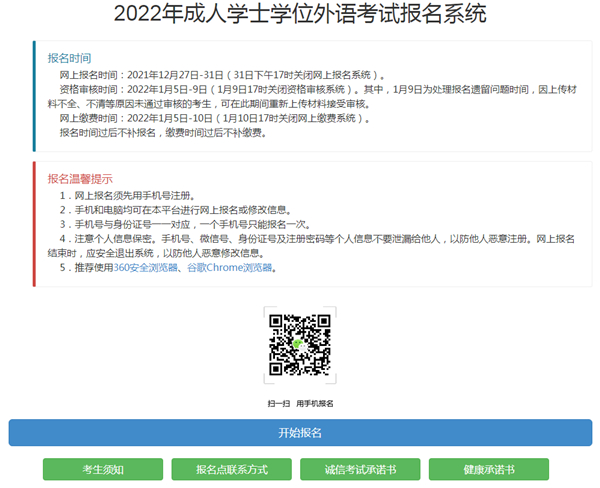Click the caption 扫一扫 用手机报名
The width and height of the screenshot is (600, 488).
pos(300,403)
